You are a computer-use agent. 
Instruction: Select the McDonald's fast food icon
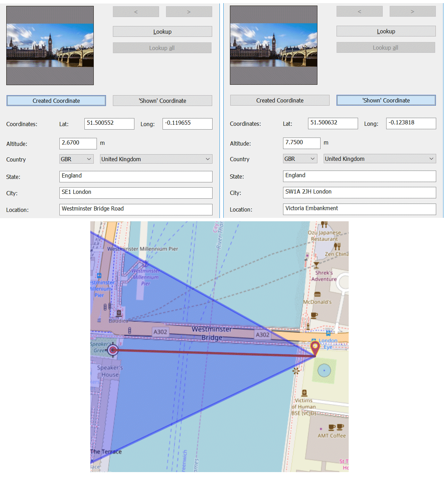317,295
